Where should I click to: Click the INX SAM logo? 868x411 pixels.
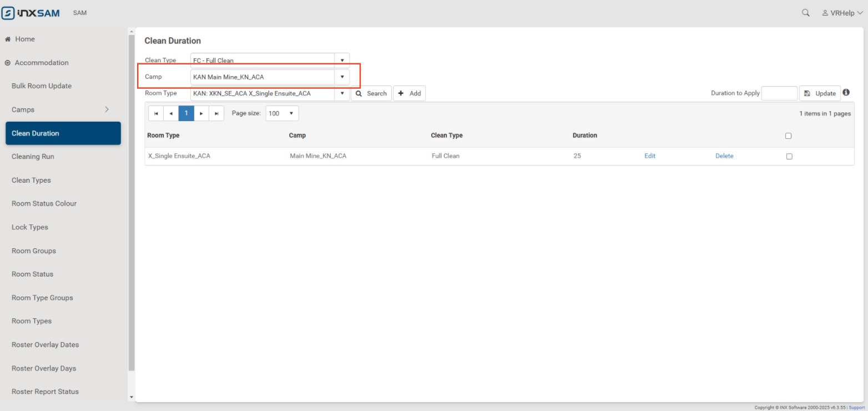31,13
